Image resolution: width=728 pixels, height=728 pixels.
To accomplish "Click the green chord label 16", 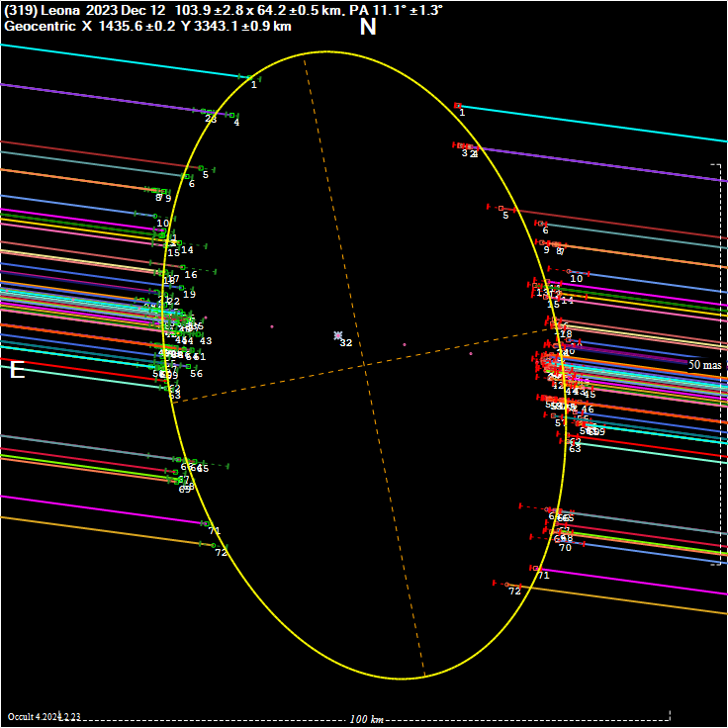I will coord(191,274).
